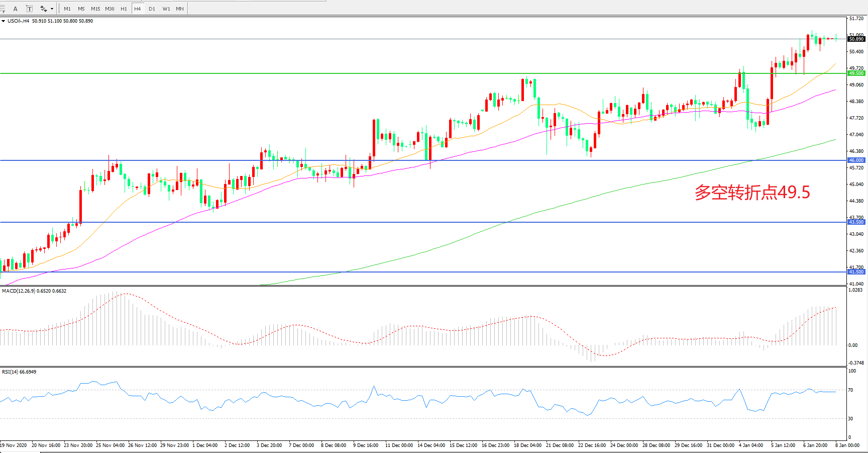Select the Text (A) drawing tool
The height and width of the screenshot is (453, 868).
(x=16, y=9)
